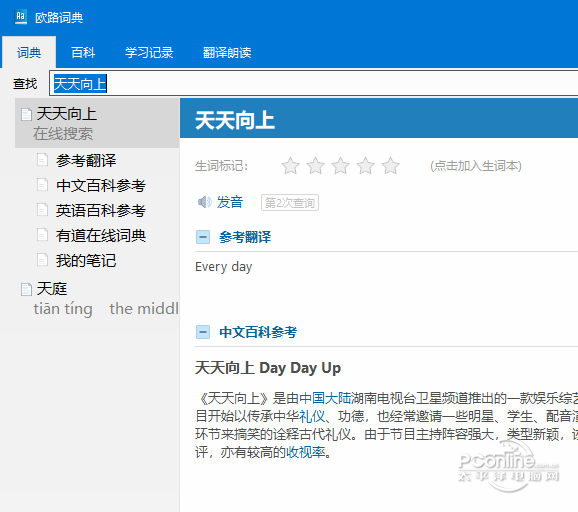Collapse the 参考翻译 section
Image resolution: width=578 pixels, height=512 pixels.
tap(203, 237)
